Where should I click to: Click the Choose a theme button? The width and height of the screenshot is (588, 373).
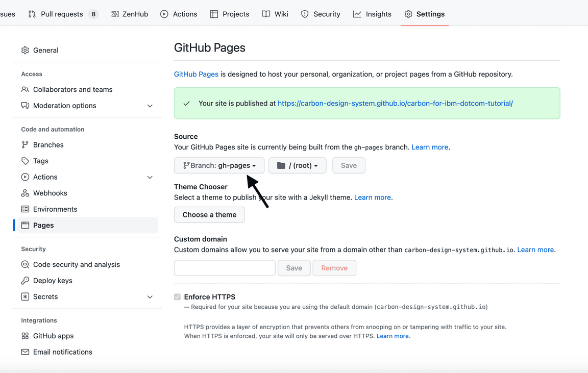pyautogui.click(x=209, y=215)
